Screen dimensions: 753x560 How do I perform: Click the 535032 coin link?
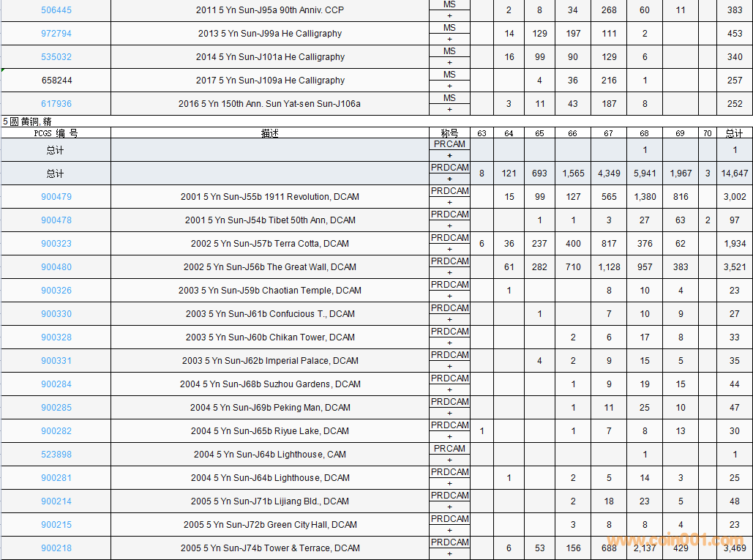(56, 57)
